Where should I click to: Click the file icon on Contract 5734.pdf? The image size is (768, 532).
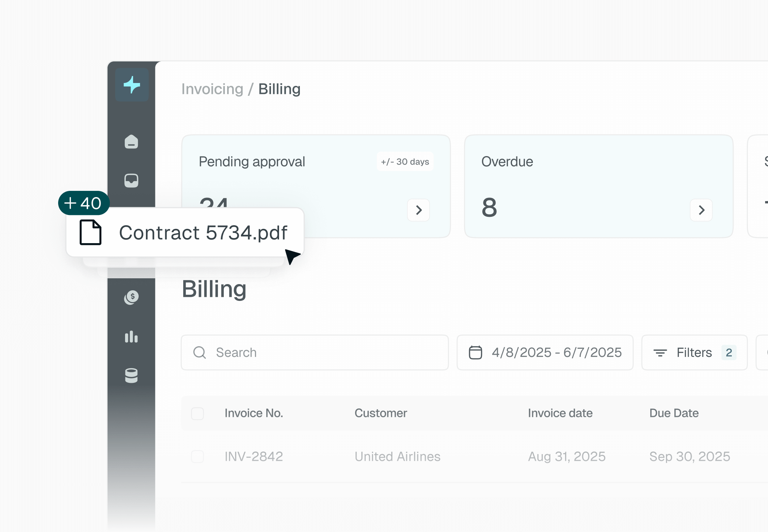(90, 232)
